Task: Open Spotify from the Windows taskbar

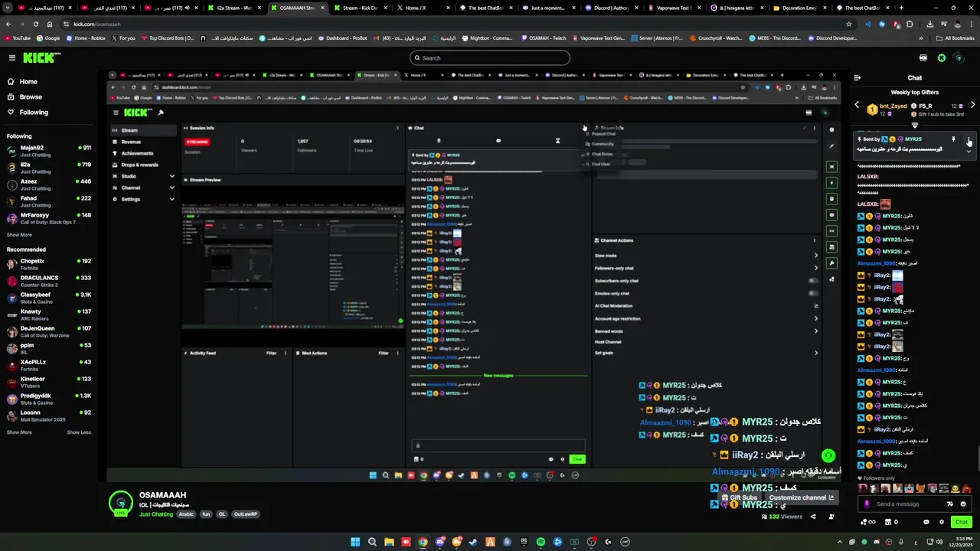Action: [x=541, y=542]
